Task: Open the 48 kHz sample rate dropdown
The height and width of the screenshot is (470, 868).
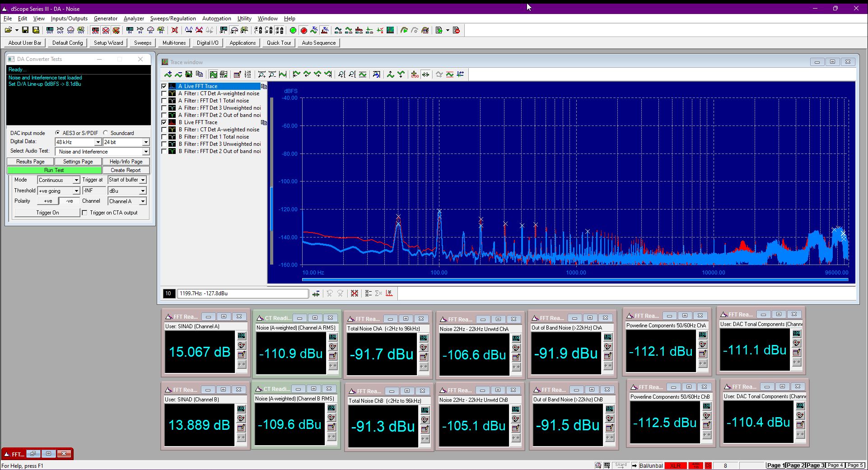Action: (x=98, y=142)
